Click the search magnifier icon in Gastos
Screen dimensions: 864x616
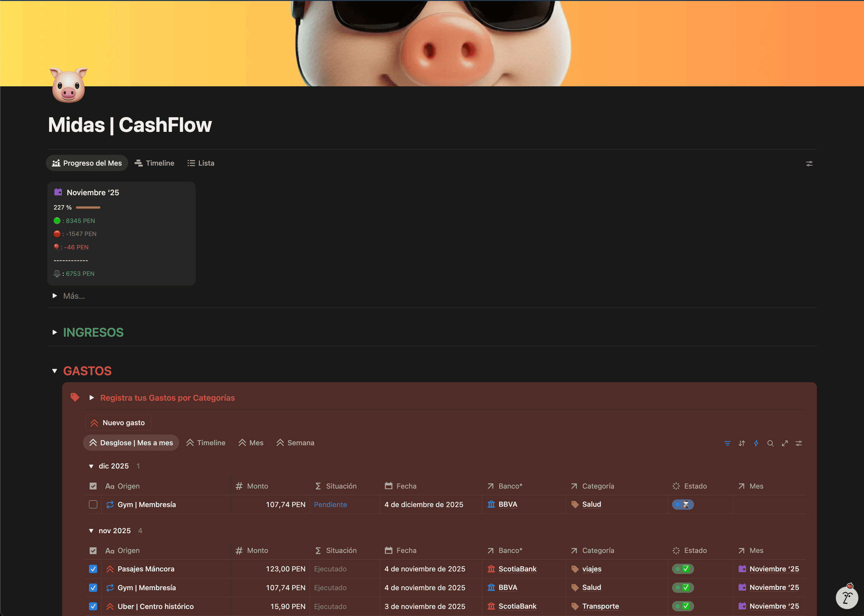click(x=770, y=443)
